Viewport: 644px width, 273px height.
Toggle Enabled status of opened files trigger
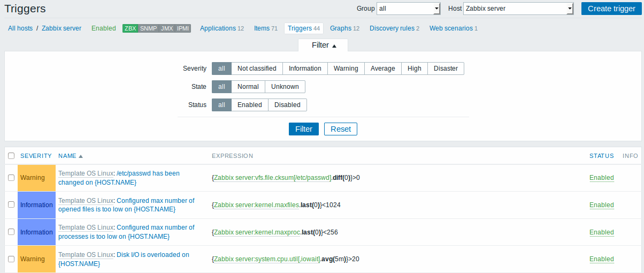point(601,205)
